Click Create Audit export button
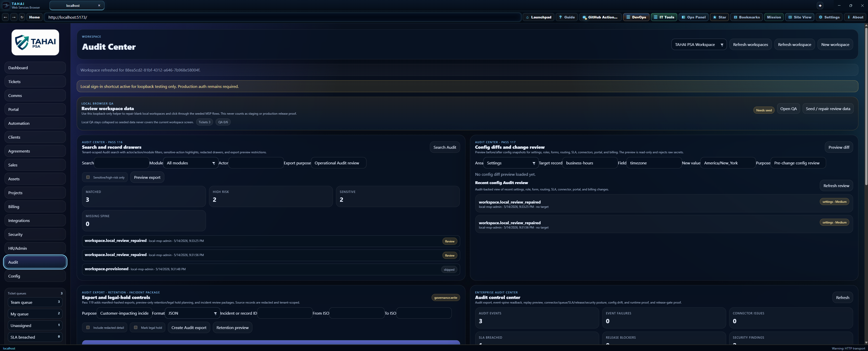The image size is (868, 351). (x=189, y=328)
